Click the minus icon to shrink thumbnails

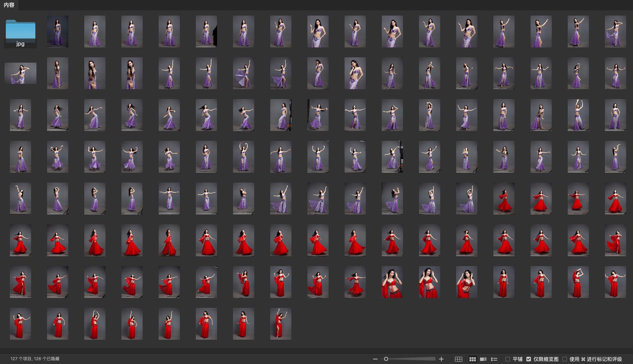tap(375, 359)
